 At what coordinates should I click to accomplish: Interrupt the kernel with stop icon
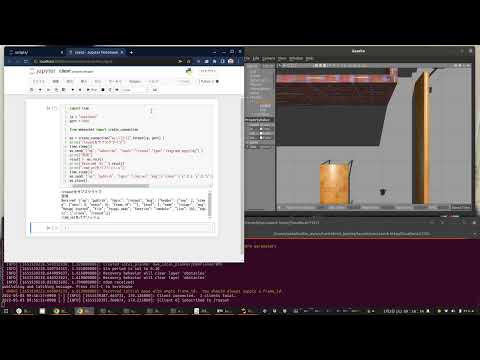tap(103, 90)
